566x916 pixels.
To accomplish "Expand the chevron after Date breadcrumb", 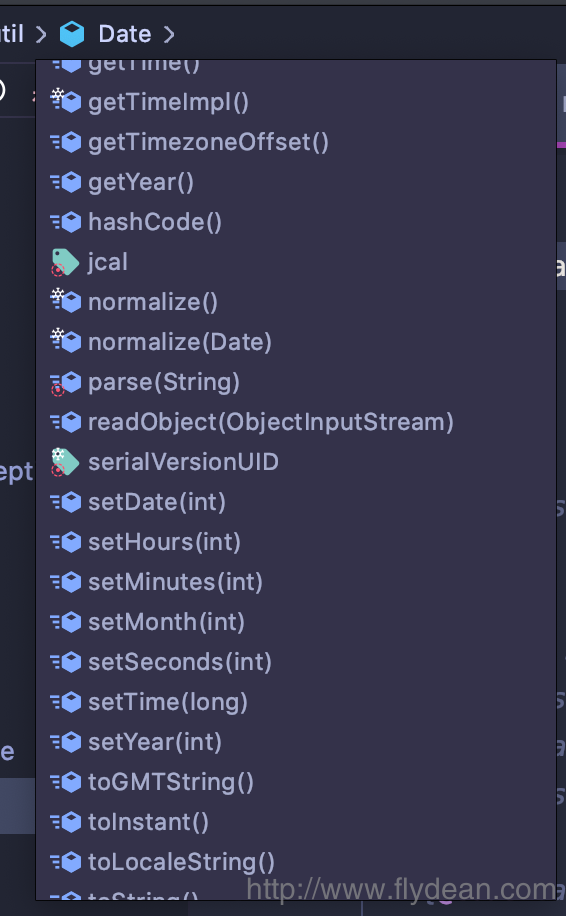I will [169, 34].
